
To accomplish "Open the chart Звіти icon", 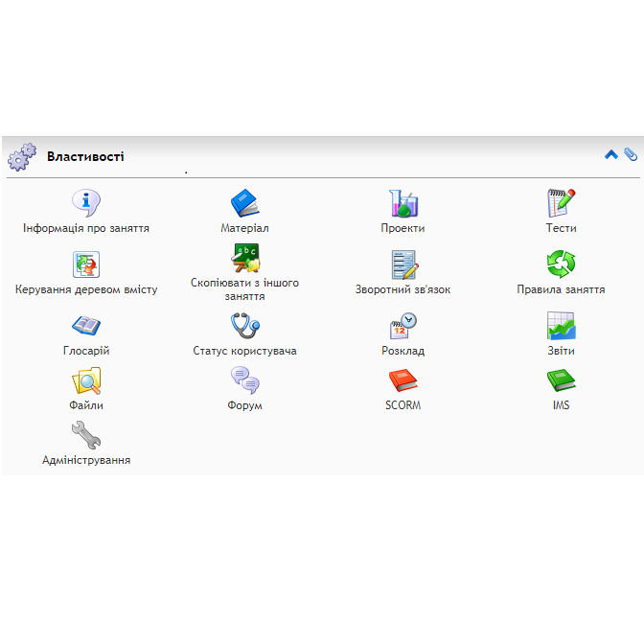I will 561,326.
